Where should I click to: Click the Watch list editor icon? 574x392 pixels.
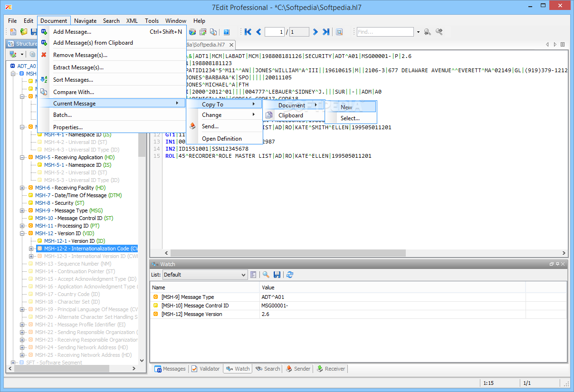tap(253, 275)
